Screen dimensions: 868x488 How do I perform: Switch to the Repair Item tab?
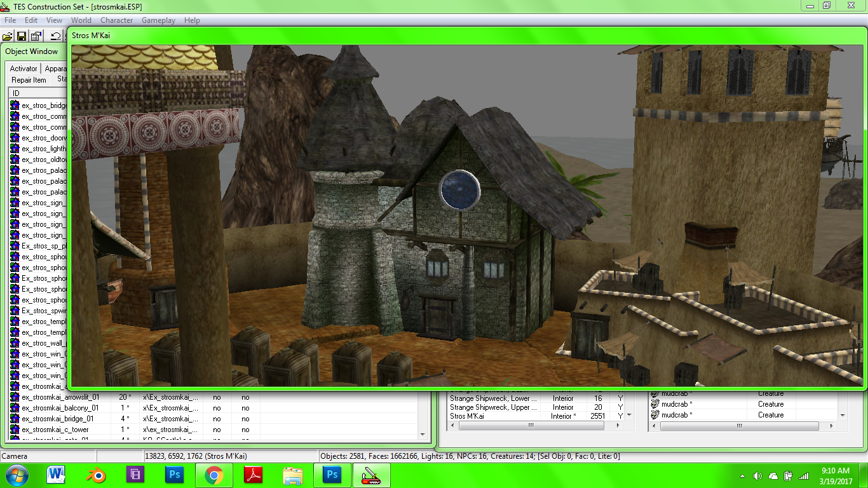pyautogui.click(x=29, y=80)
